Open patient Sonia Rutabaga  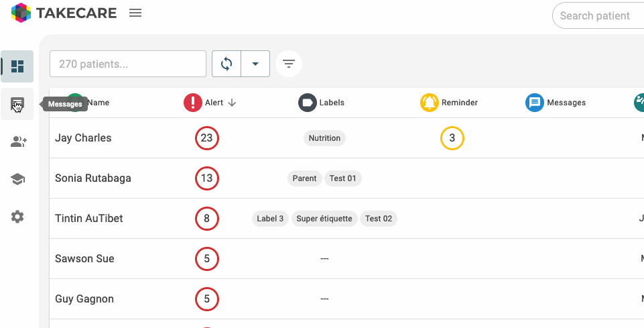point(93,178)
